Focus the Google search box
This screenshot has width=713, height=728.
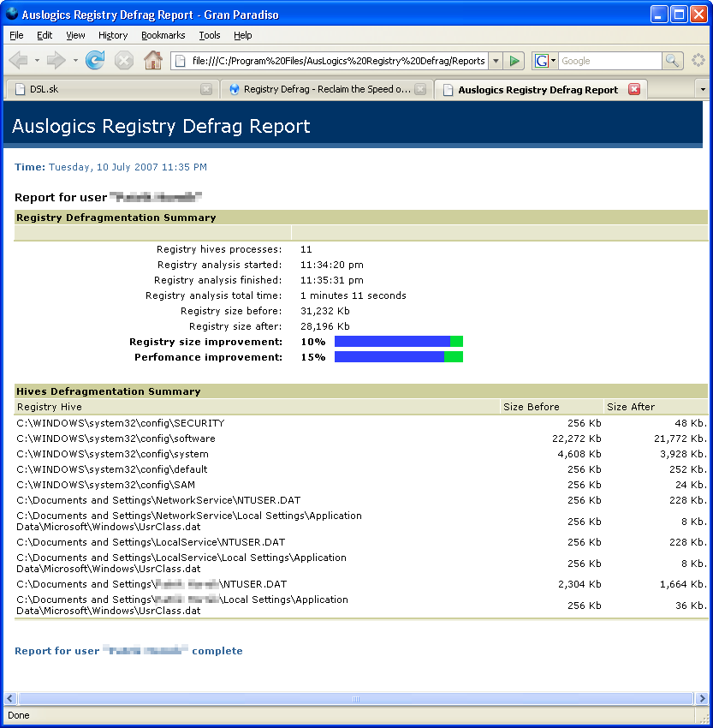[610, 61]
